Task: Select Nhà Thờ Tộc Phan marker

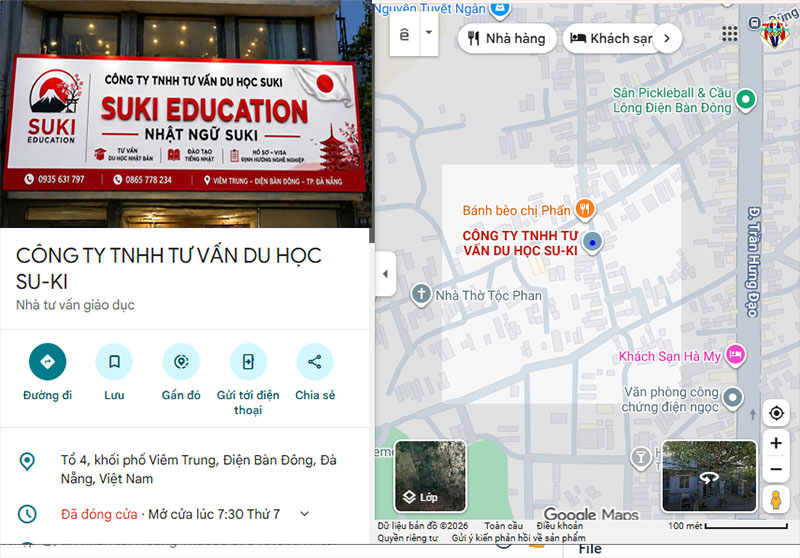Action: pos(421,295)
